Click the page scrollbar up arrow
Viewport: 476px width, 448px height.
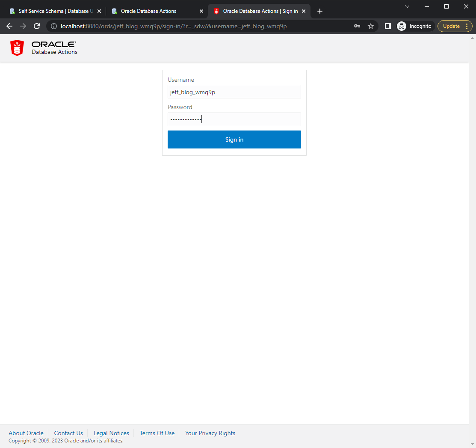[x=472, y=38]
